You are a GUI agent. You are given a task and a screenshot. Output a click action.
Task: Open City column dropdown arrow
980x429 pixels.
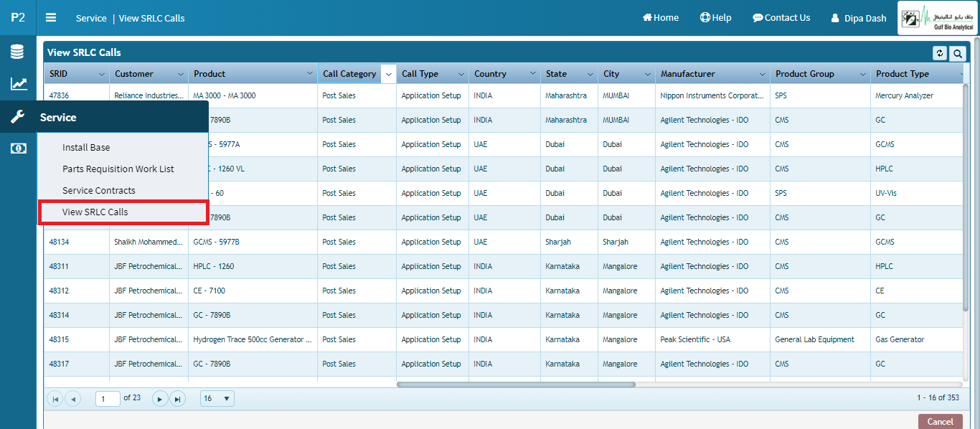[648, 74]
